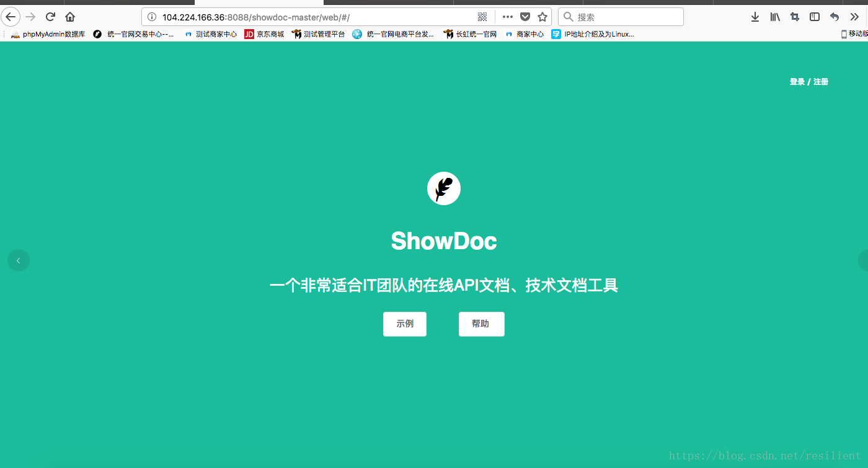Open the 测试管理平台 bookmark
Screen dimensions: 868x468
pyautogui.click(x=318, y=34)
